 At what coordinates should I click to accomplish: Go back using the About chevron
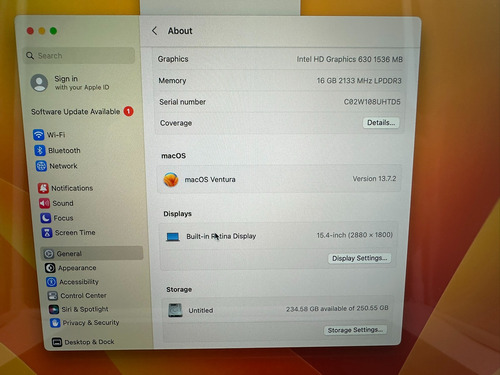pyautogui.click(x=154, y=31)
